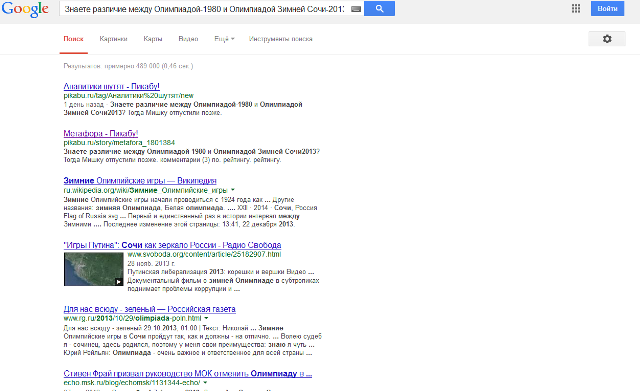Image resolution: width=640 pixels, height=391 pixels.
Task: Open 'Для нас всюду - зеленый' Российская газета link
Action: click(x=149, y=309)
